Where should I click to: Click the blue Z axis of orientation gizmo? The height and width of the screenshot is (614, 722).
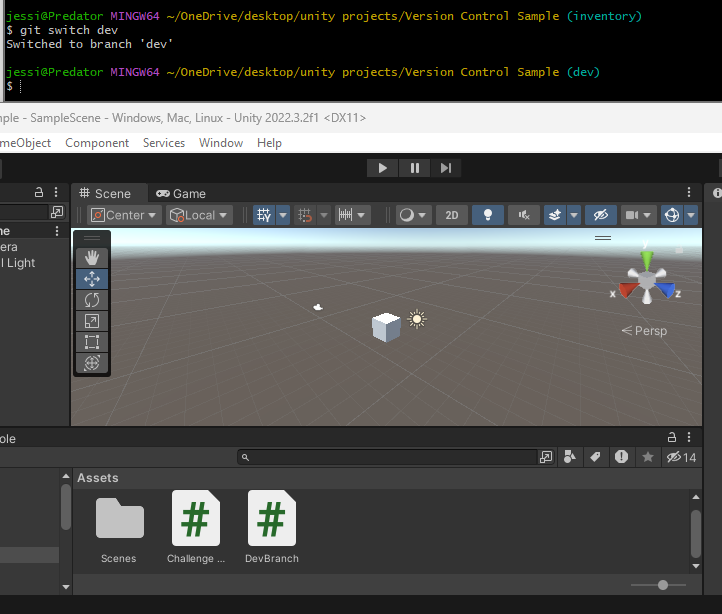pyautogui.click(x=666, y=290)
